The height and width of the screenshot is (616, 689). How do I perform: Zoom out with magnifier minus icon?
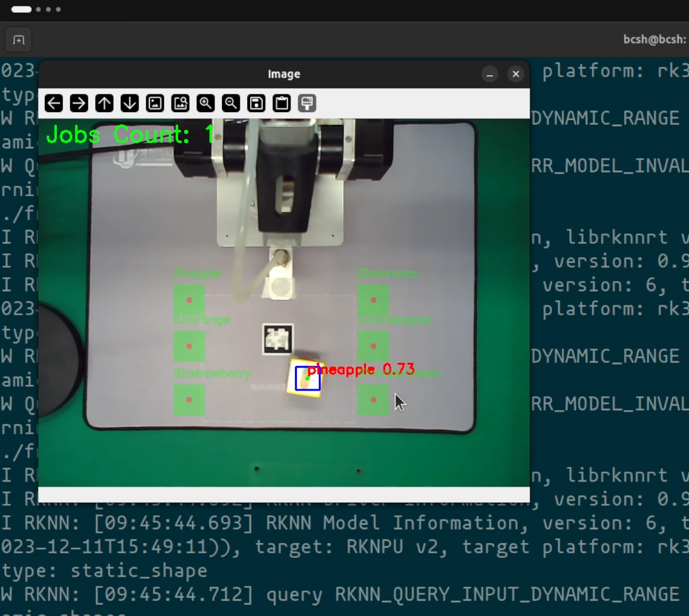(231, 104)
